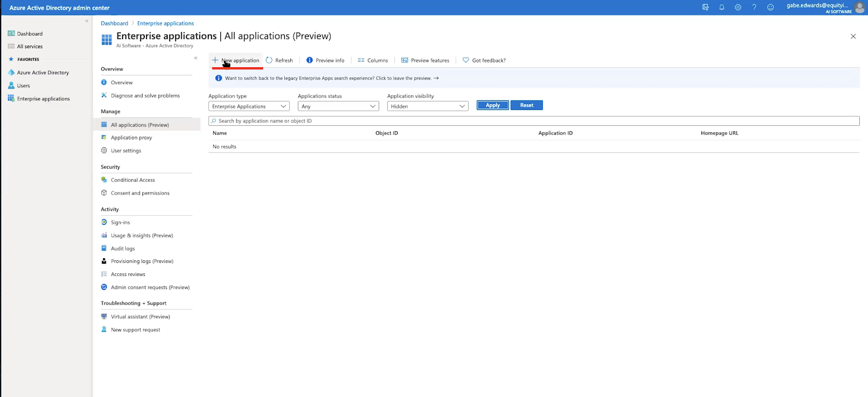This screenshot has height=397, width=868.
Task: Sort by the Name column header
Action: tap(220, 133)
